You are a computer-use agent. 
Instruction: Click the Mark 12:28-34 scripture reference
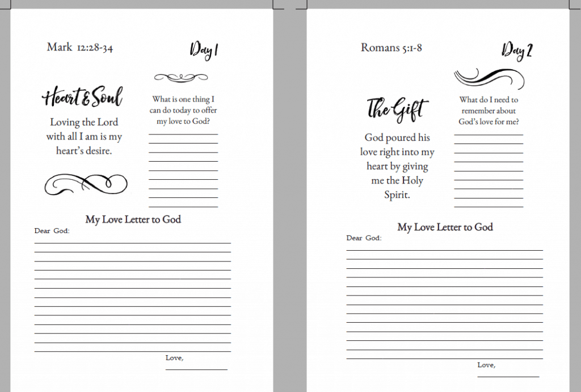(80, 47)
